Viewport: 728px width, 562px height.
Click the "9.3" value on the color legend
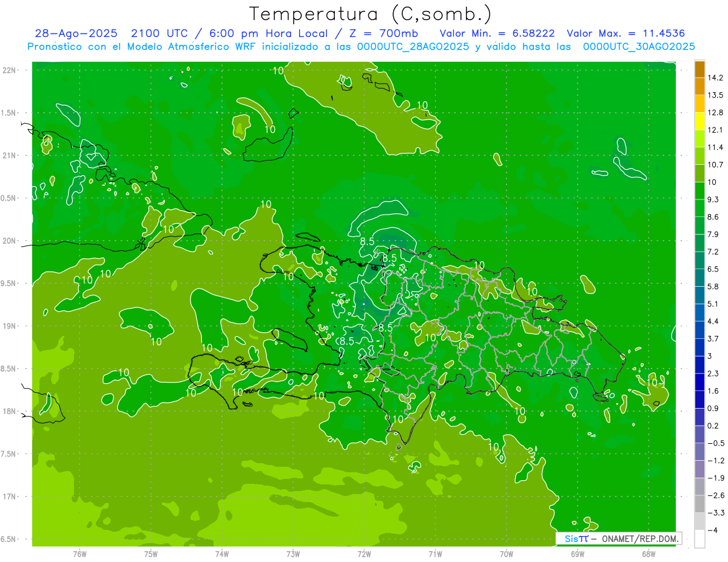coord(713,199)
